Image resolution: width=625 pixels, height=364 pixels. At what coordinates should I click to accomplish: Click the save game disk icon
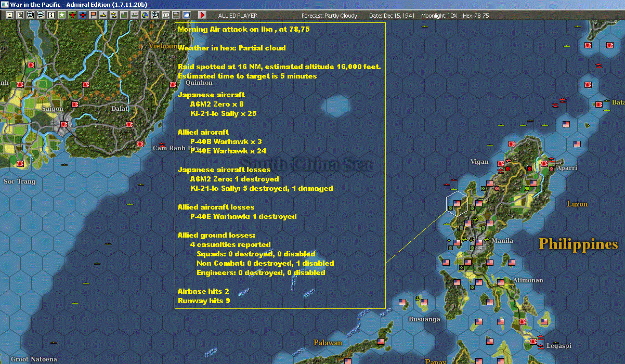point(10,15)
